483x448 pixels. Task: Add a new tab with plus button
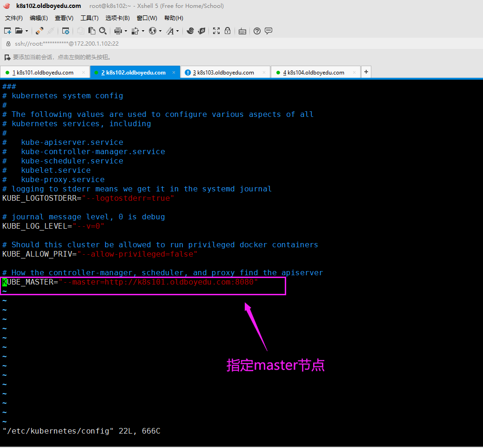pos(366,72)
